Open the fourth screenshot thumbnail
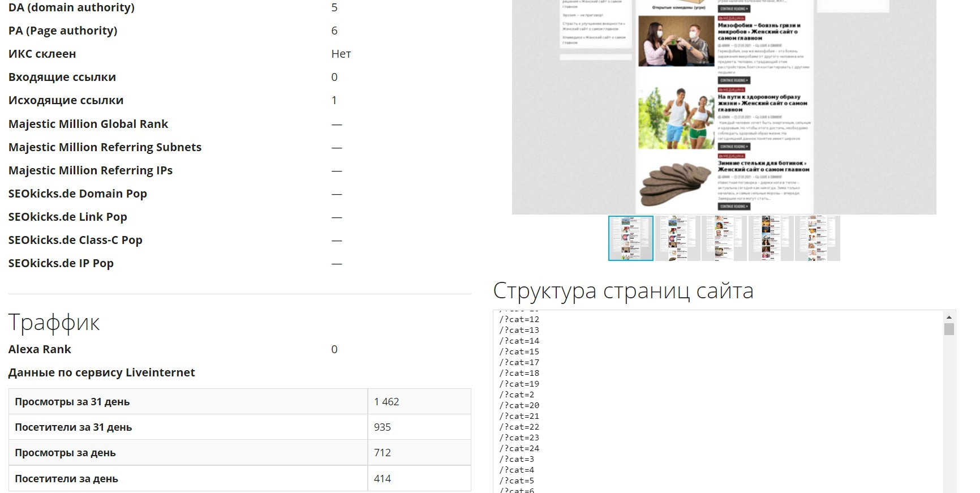This screenshot has width=980, height=493. pyautogui.click(x=771, y=238)
